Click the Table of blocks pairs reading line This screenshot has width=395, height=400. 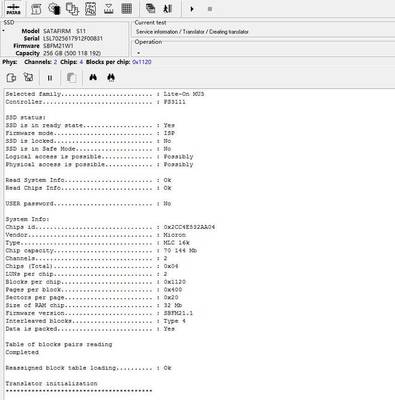point(59,344)
